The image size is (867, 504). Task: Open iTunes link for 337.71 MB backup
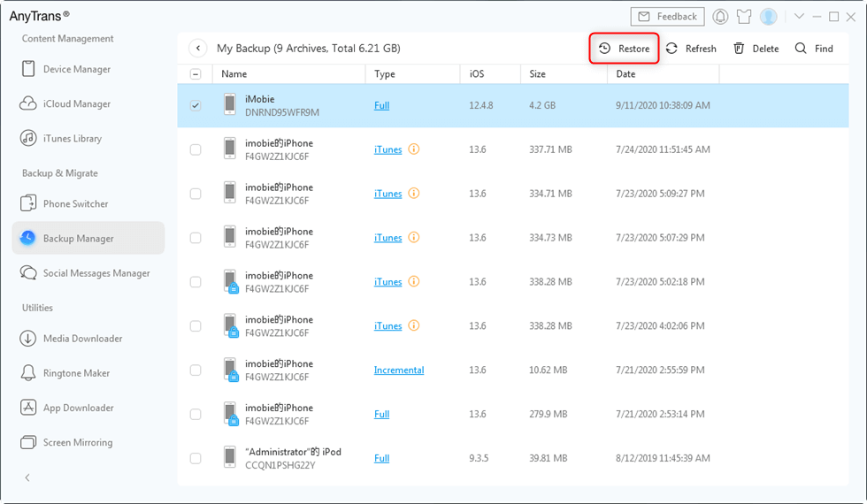point(387,149)
